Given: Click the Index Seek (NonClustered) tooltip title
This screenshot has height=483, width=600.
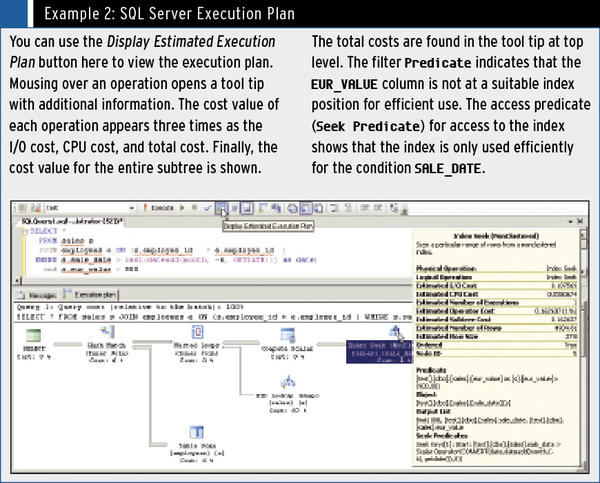Looking at the screenshot, I should click(x=496, y=236).
